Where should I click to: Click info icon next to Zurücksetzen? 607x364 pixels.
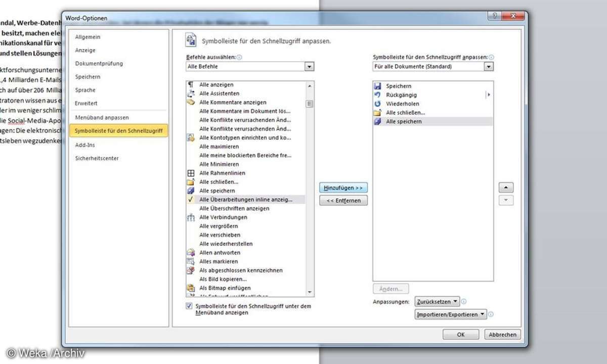click(x=464, y=301)
